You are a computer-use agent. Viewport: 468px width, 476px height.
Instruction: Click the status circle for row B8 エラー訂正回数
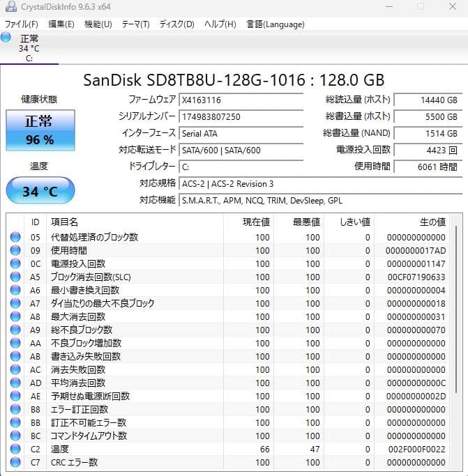(x=15, y=409)
